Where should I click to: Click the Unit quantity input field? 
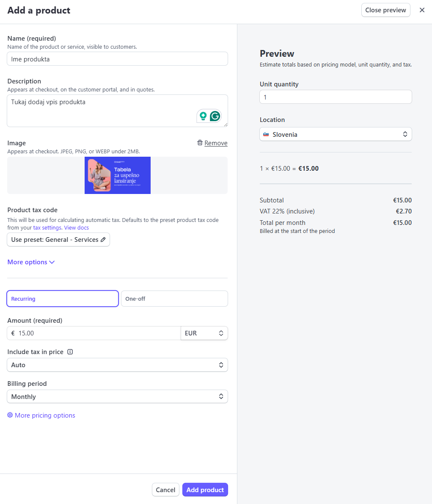pyautogui.click(x=336, y=97)
